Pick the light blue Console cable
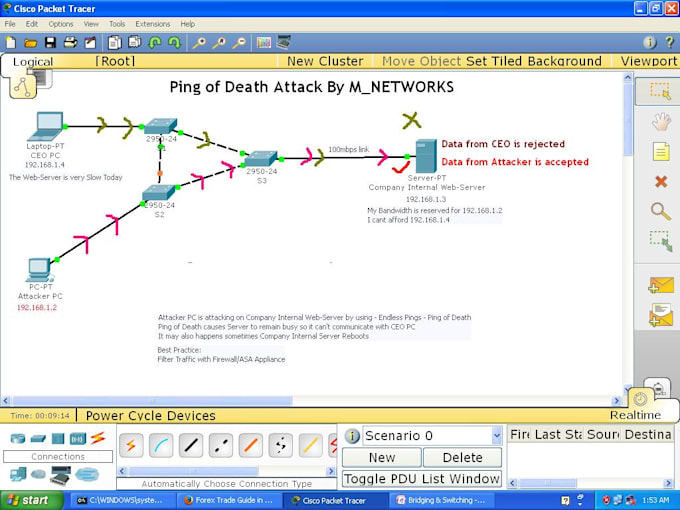 [161, 445]
